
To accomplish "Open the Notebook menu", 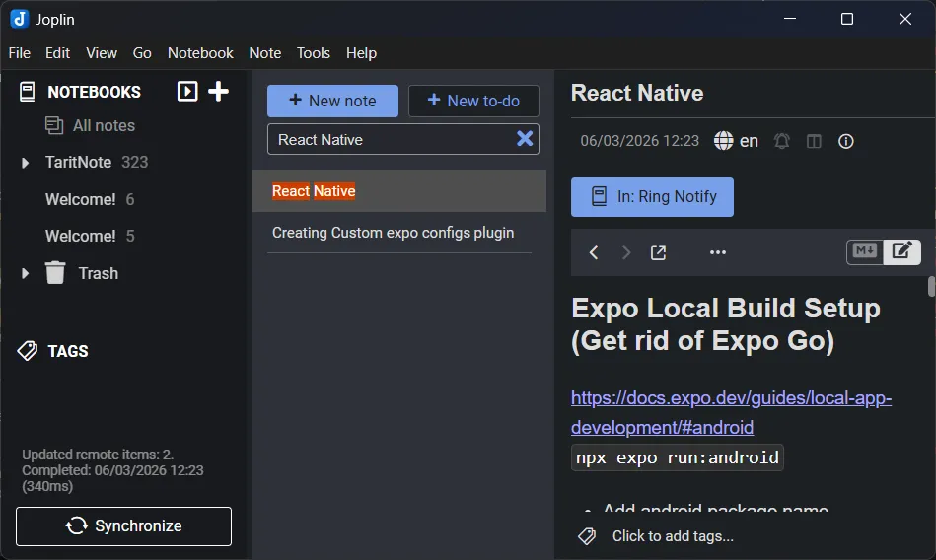I will [x=200, y=53].
